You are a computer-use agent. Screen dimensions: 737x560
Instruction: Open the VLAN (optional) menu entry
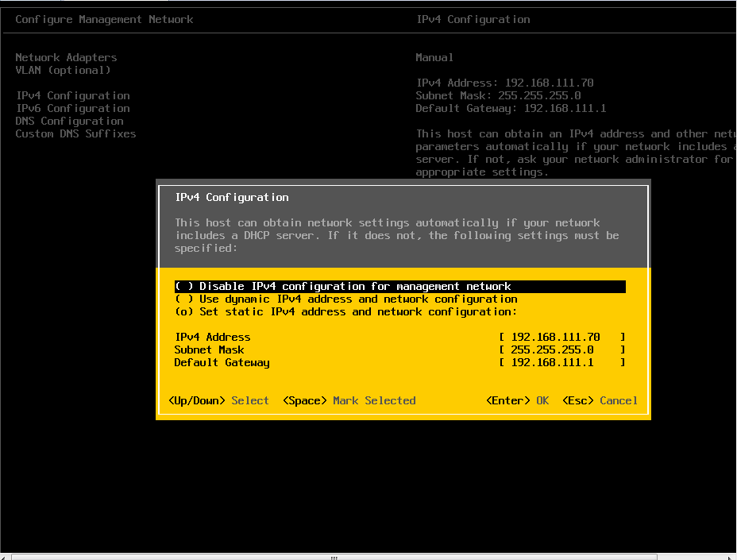[x=63, y=70]
